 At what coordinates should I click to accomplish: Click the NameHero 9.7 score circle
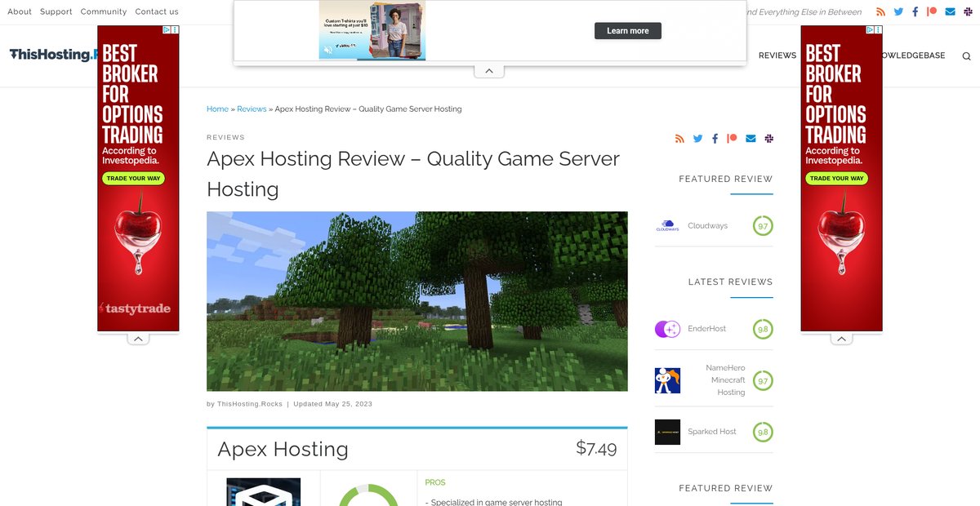(763, 381)
